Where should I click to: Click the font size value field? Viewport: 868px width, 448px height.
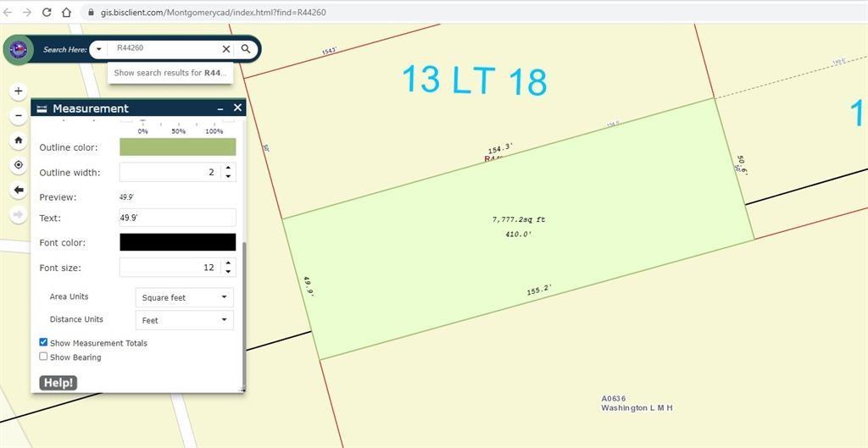[x=170, y=268]
